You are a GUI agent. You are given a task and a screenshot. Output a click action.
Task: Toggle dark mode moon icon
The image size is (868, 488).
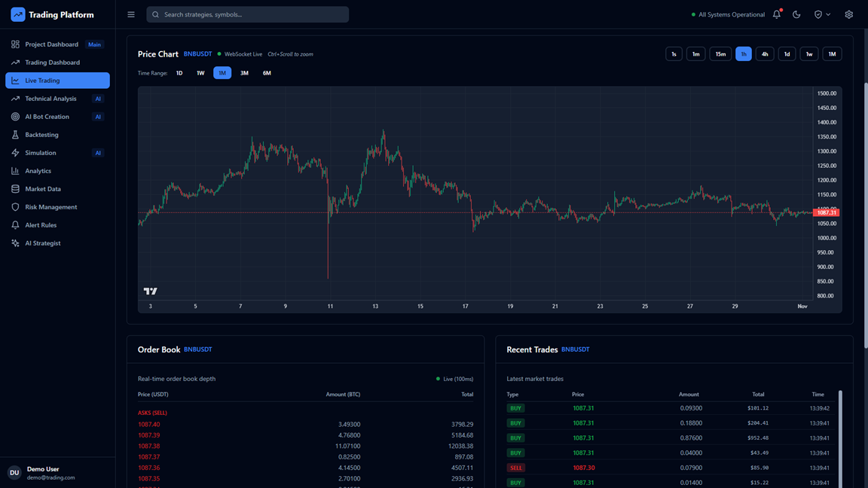[796, 14]
